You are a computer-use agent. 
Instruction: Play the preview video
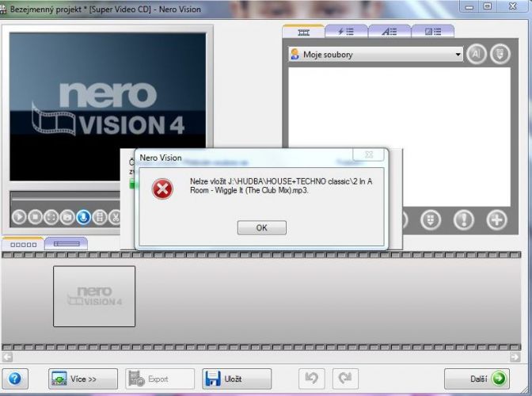click(19, 217)
